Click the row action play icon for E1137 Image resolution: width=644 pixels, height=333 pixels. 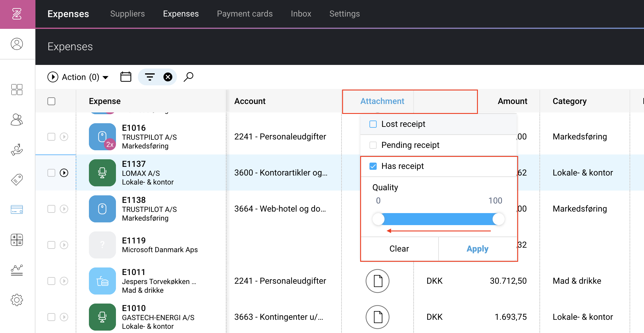[64, 173]
